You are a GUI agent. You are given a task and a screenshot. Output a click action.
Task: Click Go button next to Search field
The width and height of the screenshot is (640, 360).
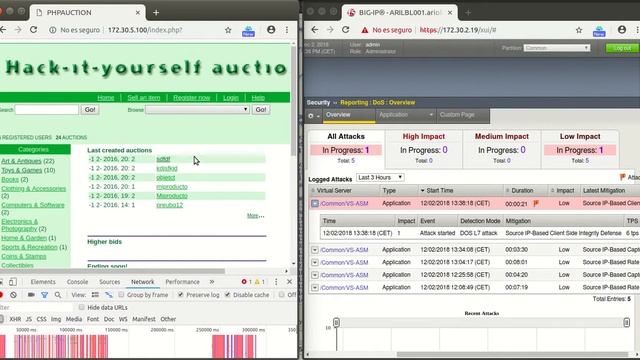[x=90, y=109]
